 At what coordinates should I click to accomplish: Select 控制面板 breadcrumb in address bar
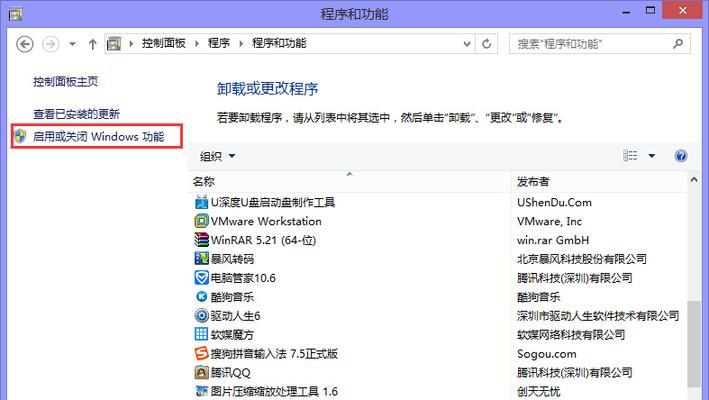pos(164,43)
